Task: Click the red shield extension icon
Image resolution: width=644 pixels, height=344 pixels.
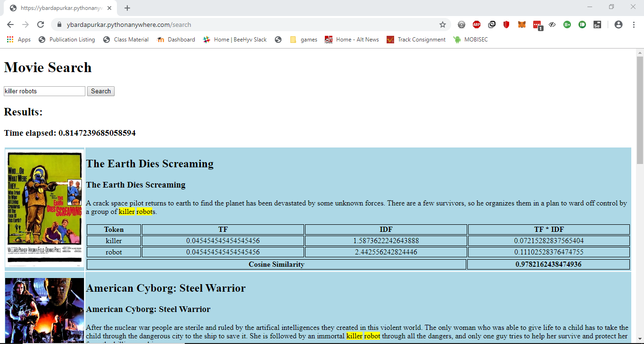Action: coord(506,25)
